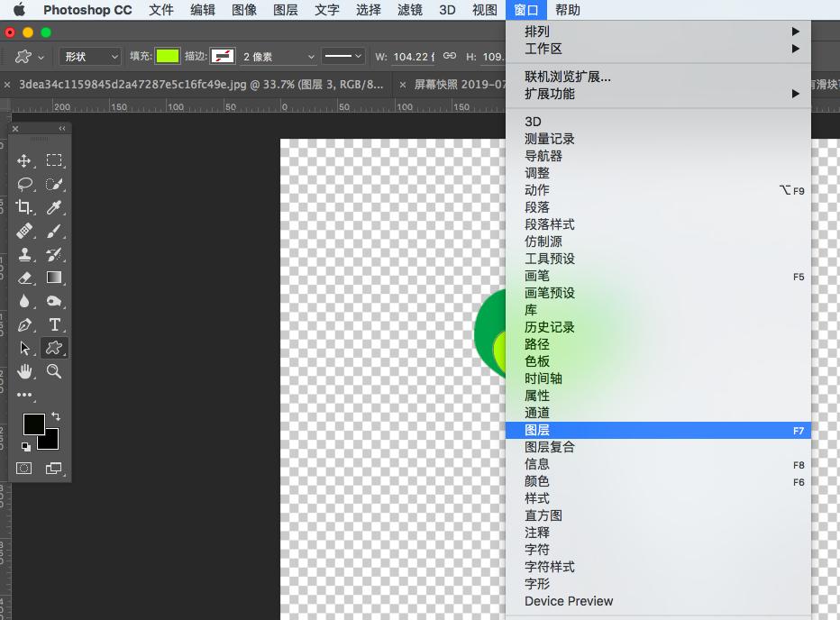840x620 pixels.
Task: Select the Lasso tool
Action: tap(26, 184)
